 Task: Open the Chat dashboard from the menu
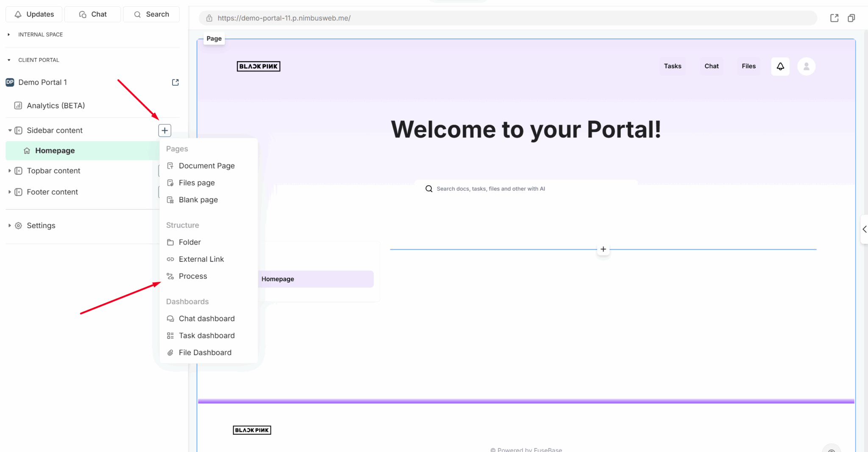click(206, 318)
